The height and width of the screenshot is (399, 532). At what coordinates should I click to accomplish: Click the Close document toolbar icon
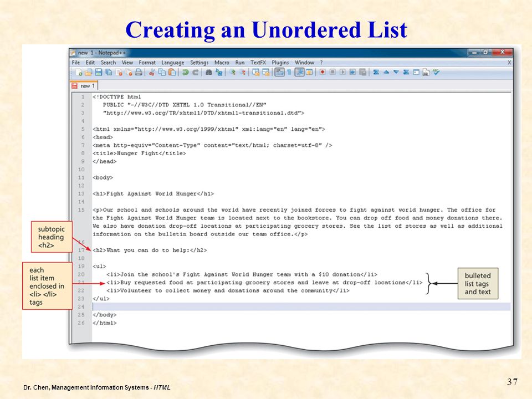point(119,72)
